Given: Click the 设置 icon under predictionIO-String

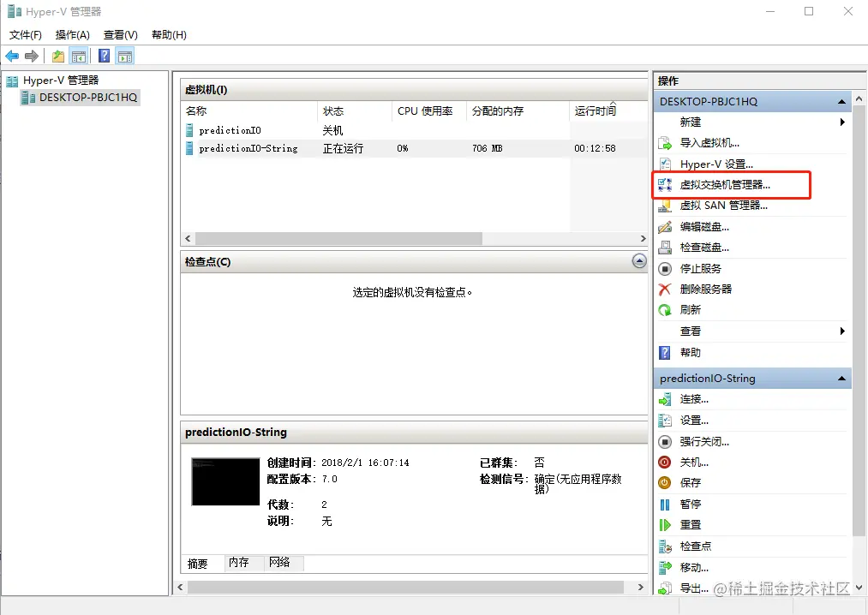Looking at the screenshot, I should coord(665,421).
